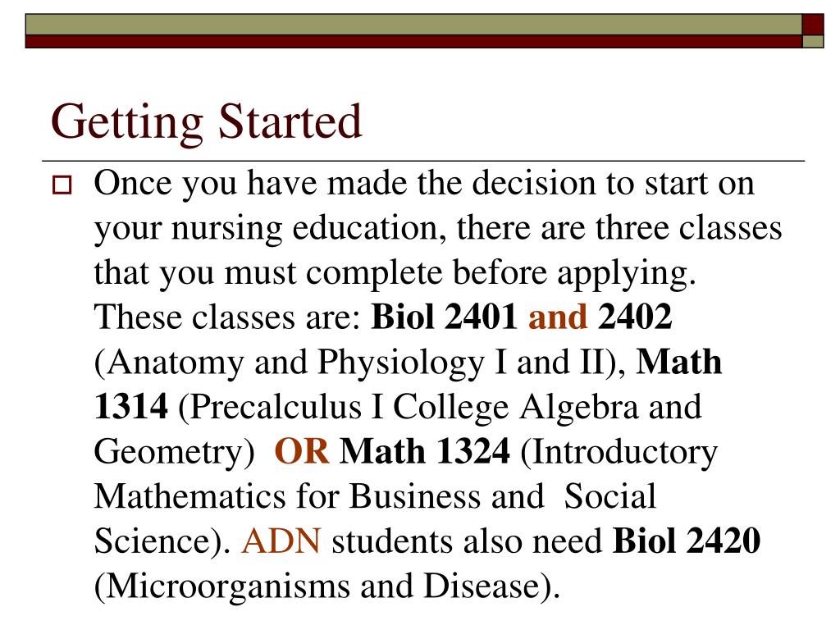Click "(Anatomy and Physiology I and II)" text

(360, 363)
